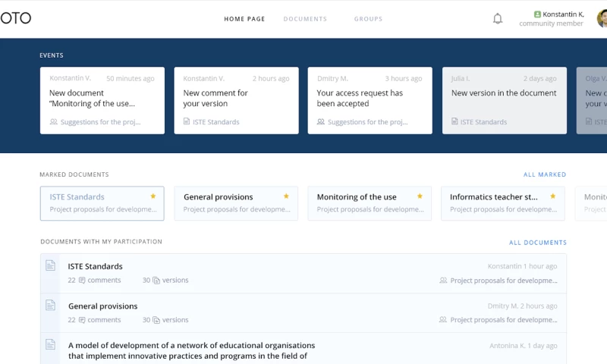Click document icon beside General provisions row
Viewport: 607px width, 364px height.
point(50,305)
